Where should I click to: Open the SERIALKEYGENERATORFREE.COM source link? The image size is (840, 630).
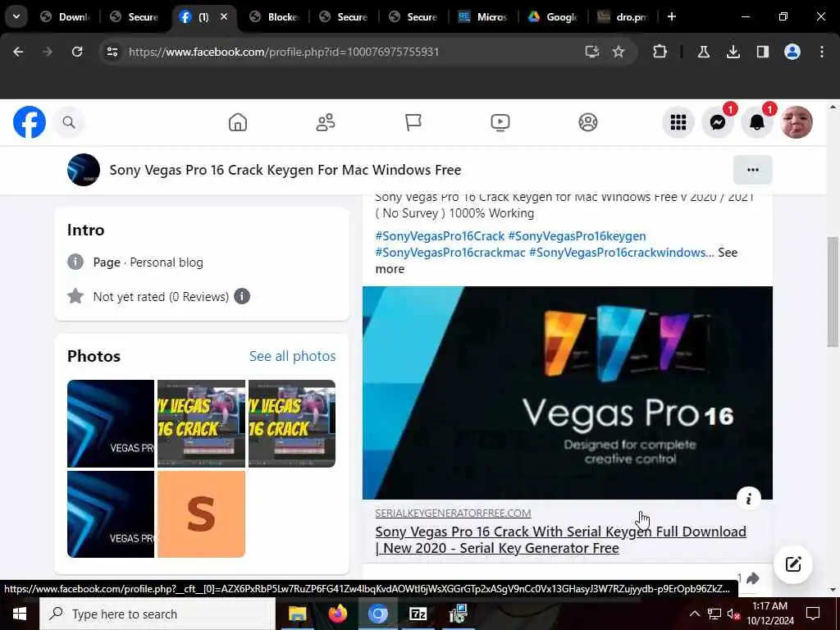coord(453,514)
